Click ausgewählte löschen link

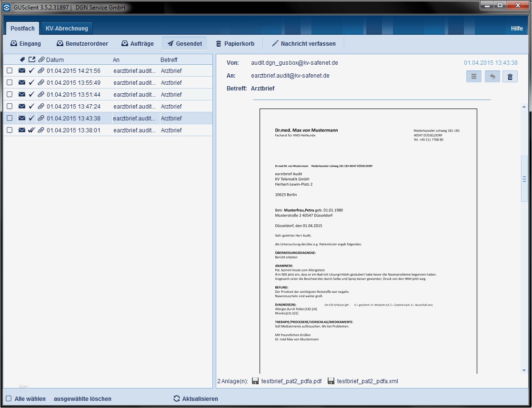coord(82,399)
